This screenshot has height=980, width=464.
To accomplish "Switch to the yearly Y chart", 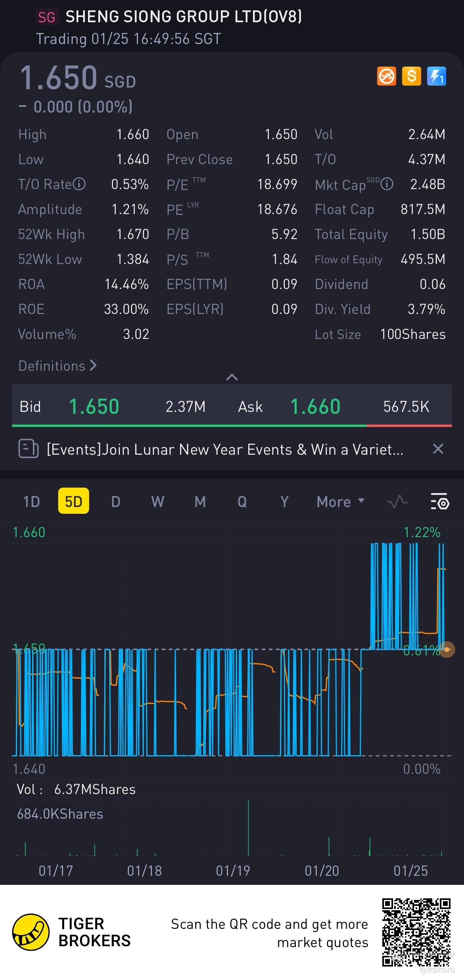I will [x=284, y=501].
